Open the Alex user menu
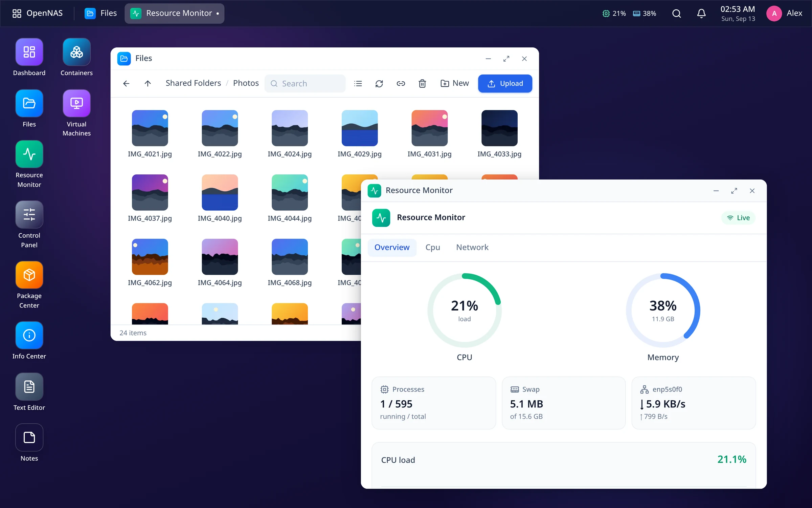 tap(784, 14)
